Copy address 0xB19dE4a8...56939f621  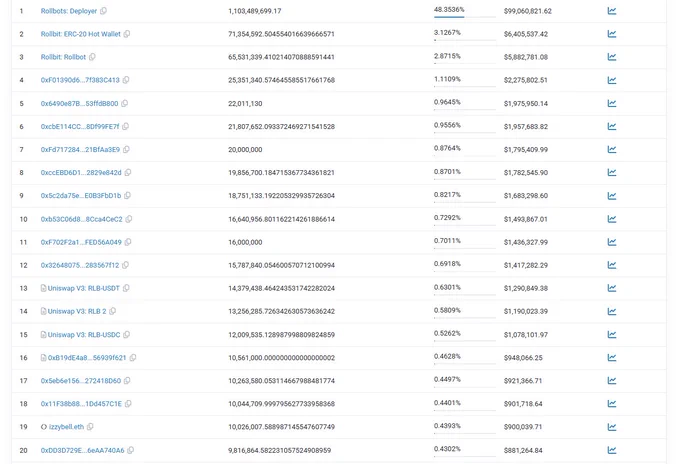133,357
